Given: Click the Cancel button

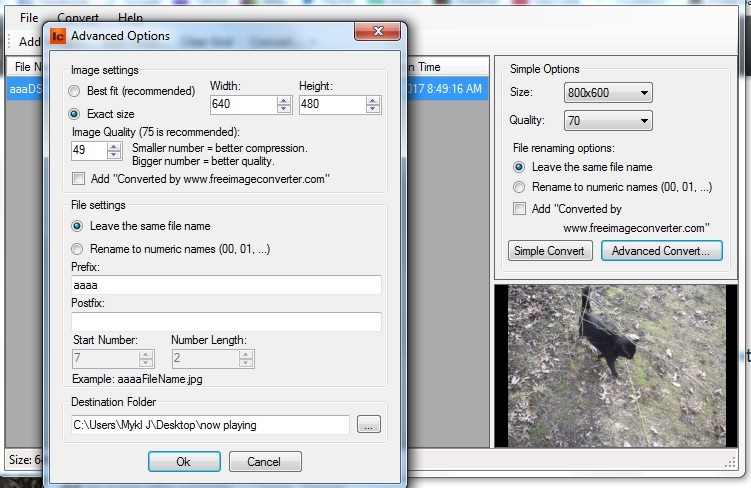Looking at the screenshot, I should click(265, 462).
